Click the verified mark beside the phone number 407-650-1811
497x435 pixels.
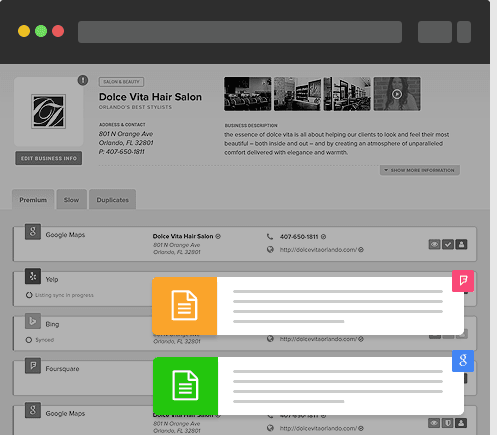323,237
